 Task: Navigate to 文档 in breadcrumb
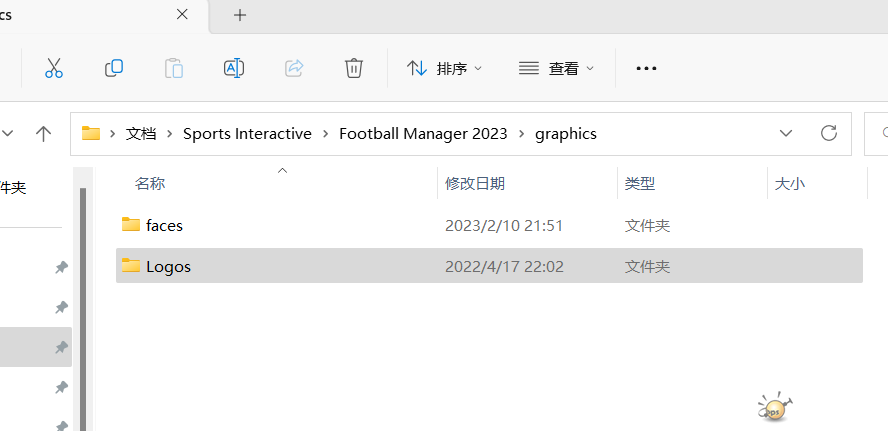141,134
